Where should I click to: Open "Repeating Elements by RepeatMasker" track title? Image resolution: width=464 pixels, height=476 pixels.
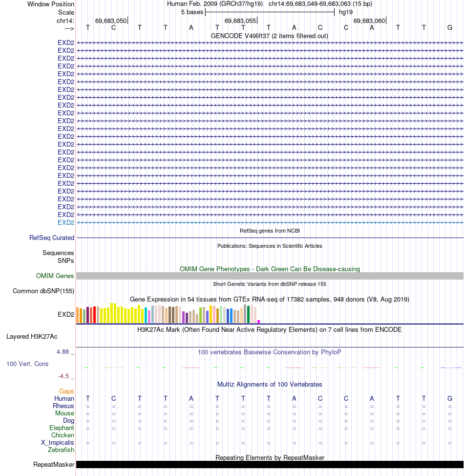[270, 457]
